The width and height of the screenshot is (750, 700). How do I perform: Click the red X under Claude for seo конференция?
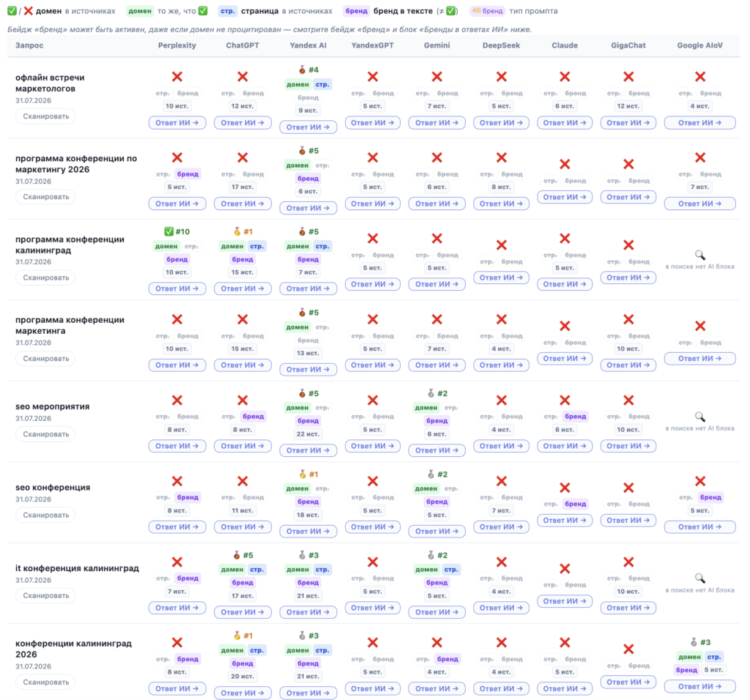[x=565, y=488]
